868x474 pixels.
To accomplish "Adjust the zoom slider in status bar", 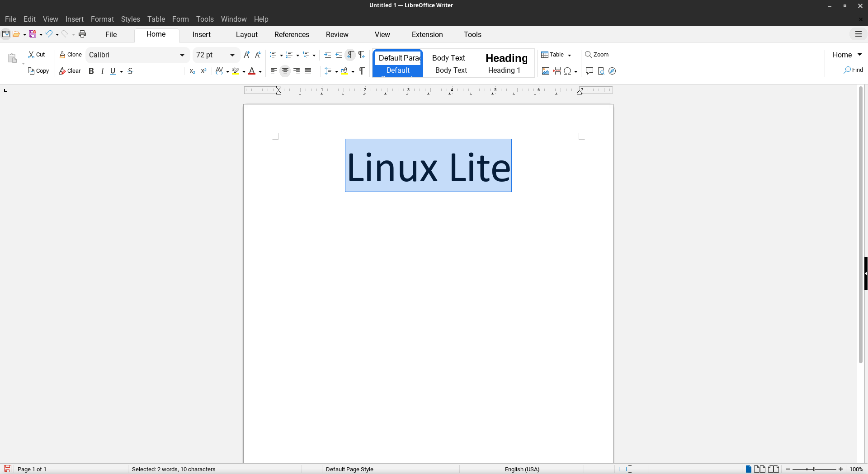I will coord(814,469).
